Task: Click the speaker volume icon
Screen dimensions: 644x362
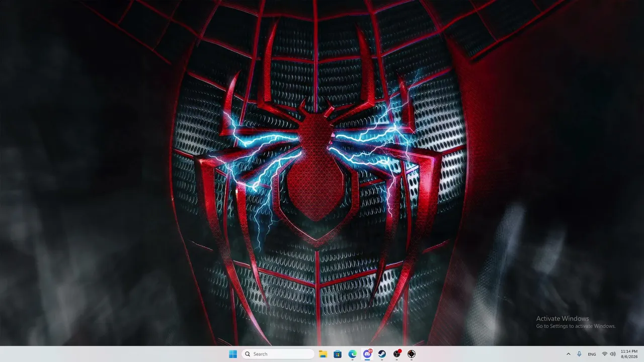Action: click(613, 354)
